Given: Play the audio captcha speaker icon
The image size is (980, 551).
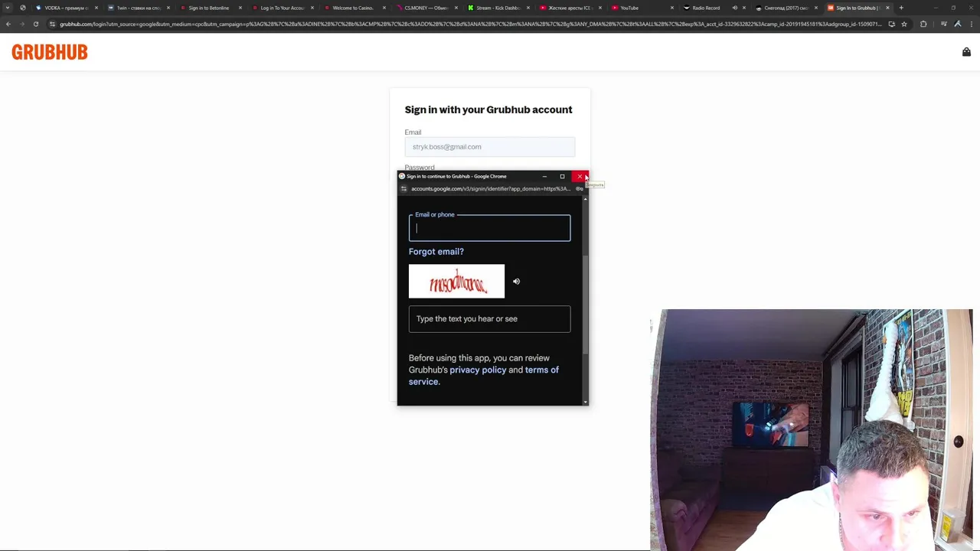Looking at the screenshot, I should tap(516, 282).
